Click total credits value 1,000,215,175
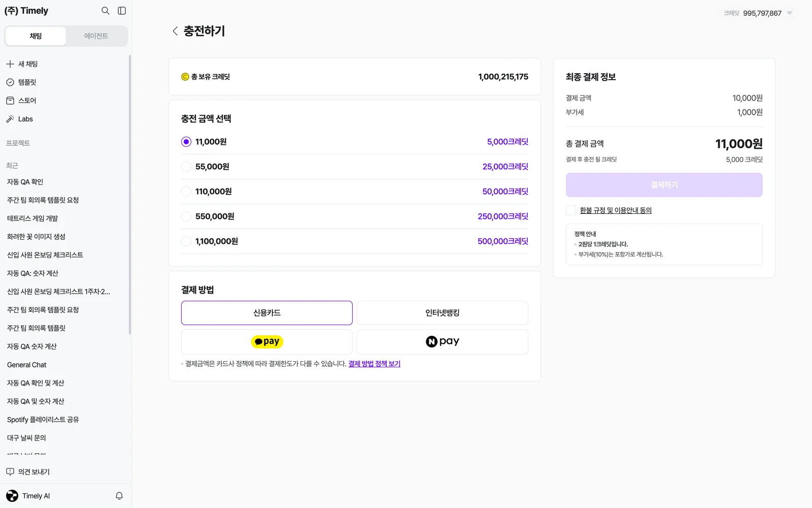Image resolution: width=812 pixels, height=508 pixels. click(503, 77)
